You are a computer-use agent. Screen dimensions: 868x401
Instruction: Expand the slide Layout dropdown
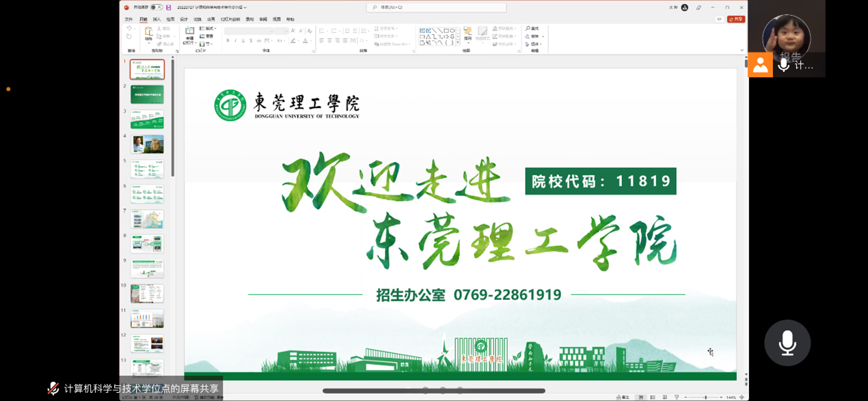coord(208,29)
